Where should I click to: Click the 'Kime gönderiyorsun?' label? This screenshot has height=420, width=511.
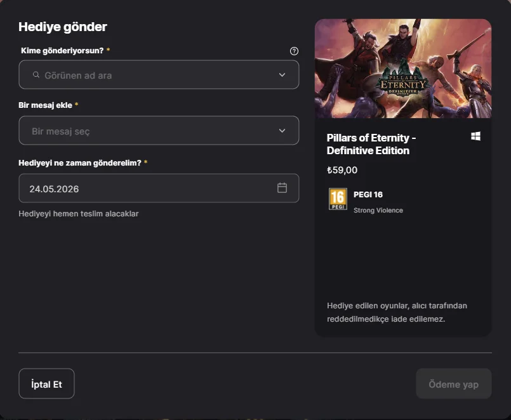click(62, 51)
